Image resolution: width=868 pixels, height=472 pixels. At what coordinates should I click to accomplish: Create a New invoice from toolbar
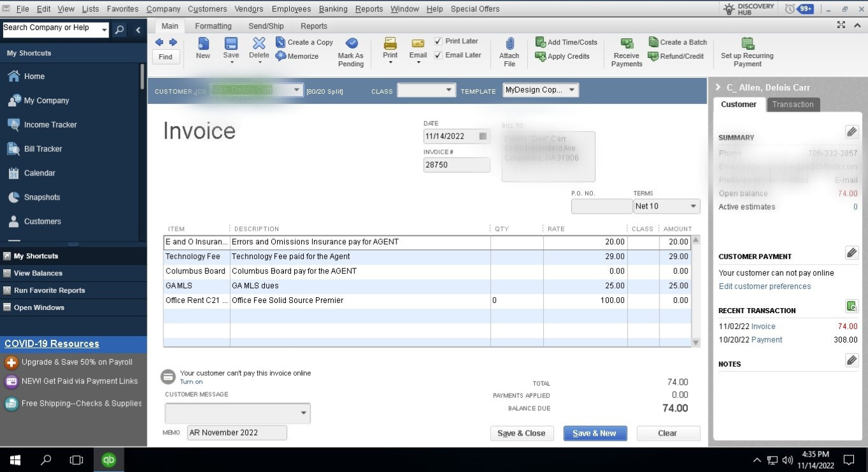tap(203, 48)
